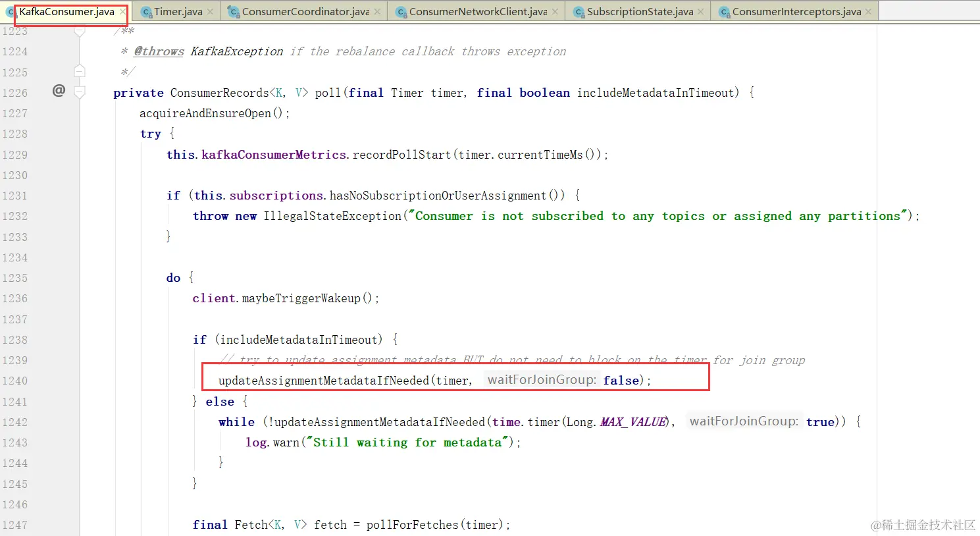Click line number 1224 in the gutter
Screen dimensions: 980x536
(14, 51)
